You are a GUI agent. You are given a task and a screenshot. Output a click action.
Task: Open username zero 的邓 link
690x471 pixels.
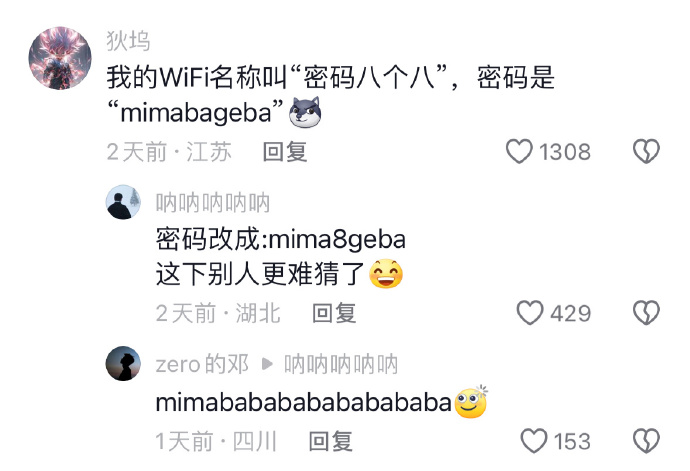click(x=202, y=364)
